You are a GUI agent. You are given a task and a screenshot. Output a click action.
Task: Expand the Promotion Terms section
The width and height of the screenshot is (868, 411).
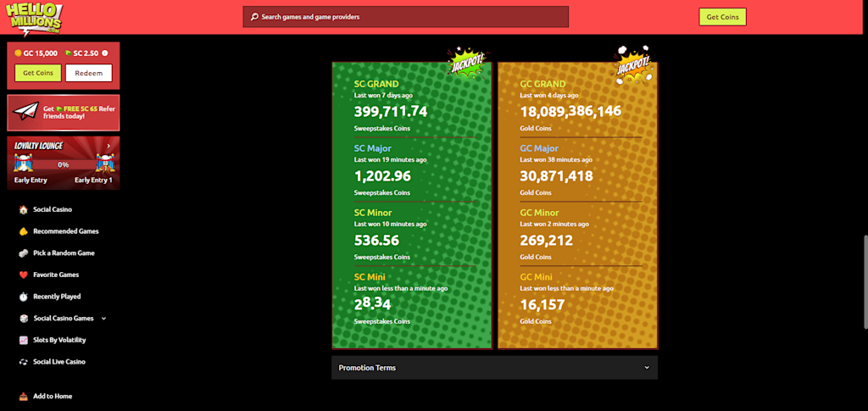[x=494, y=367]
